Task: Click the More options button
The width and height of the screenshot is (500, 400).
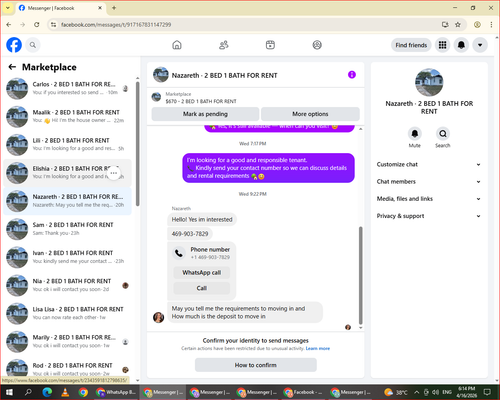Action: (x=310, y=114)
